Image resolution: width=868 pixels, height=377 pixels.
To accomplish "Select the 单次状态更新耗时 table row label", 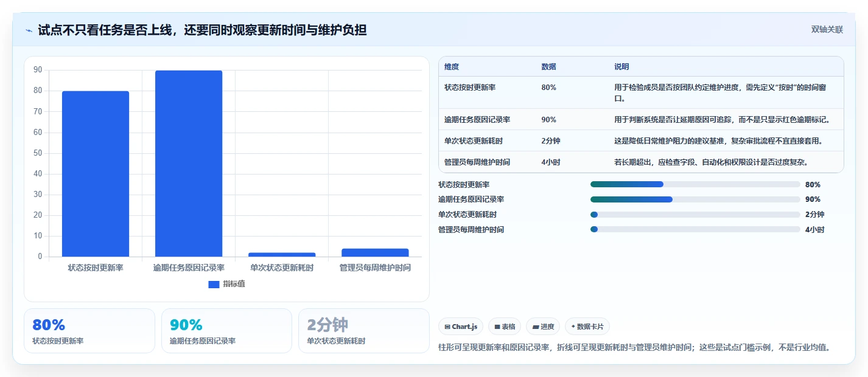I will (474, 141).
